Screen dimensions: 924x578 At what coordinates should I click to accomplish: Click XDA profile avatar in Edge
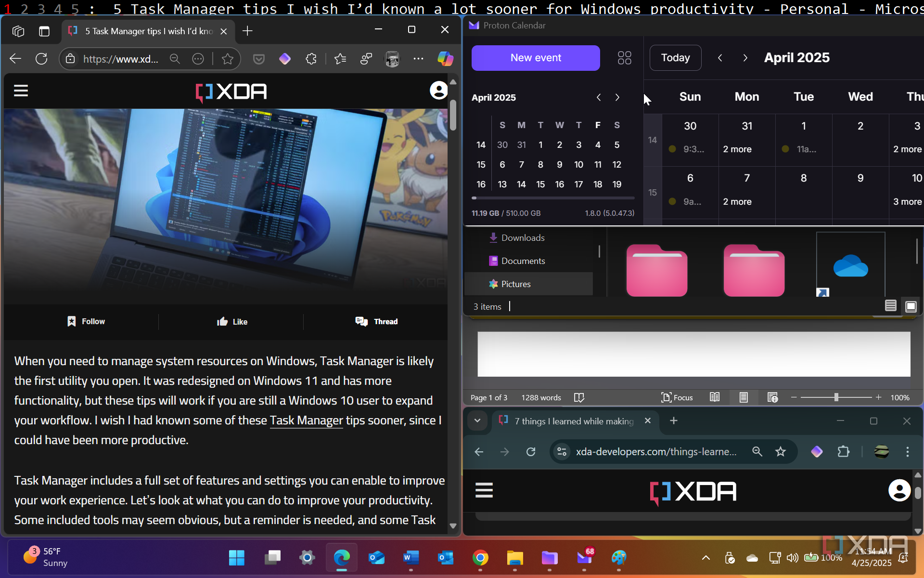click(438, 91)
